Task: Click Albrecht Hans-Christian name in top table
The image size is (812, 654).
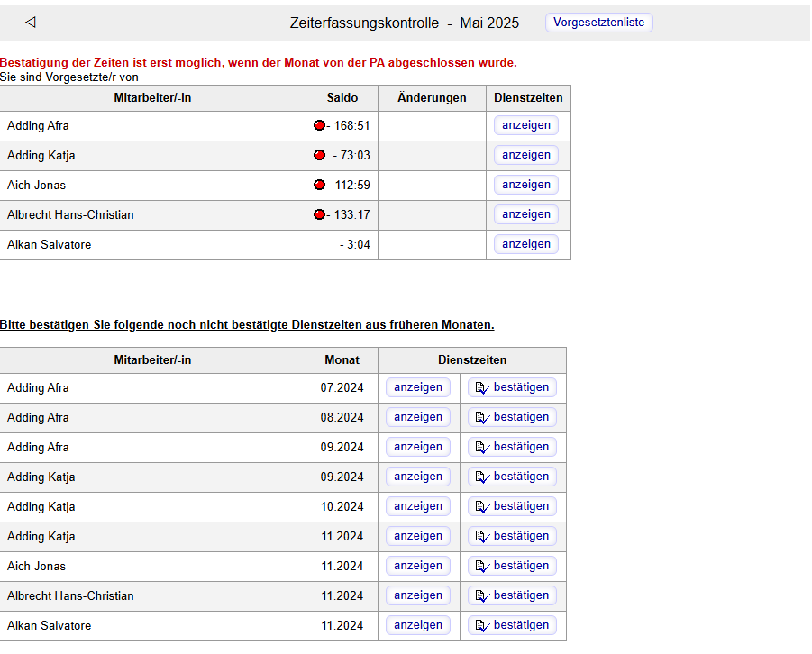Action: click(70, 214)
